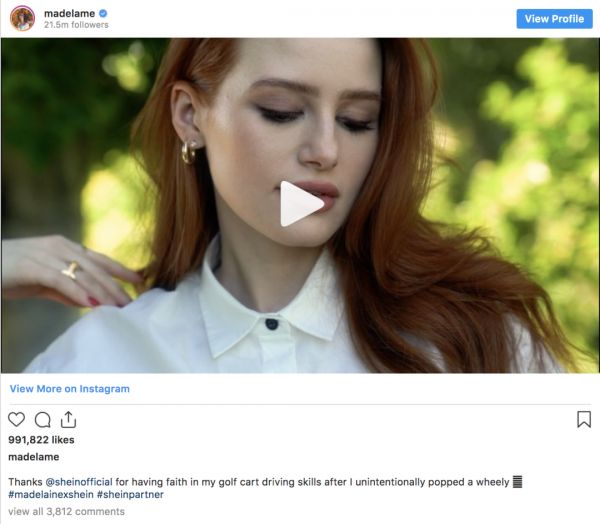This screenshot has height=524, width=600.
Task: Click the Share arrow icon
Action: [x=69, y=419]
